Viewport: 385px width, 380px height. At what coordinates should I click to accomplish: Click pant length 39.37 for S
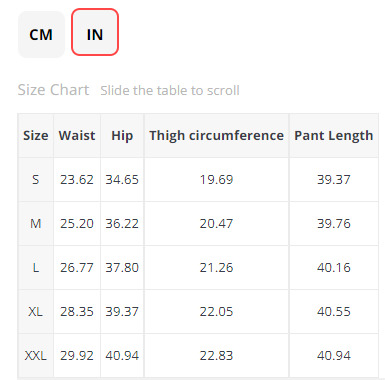click(334, 180)
